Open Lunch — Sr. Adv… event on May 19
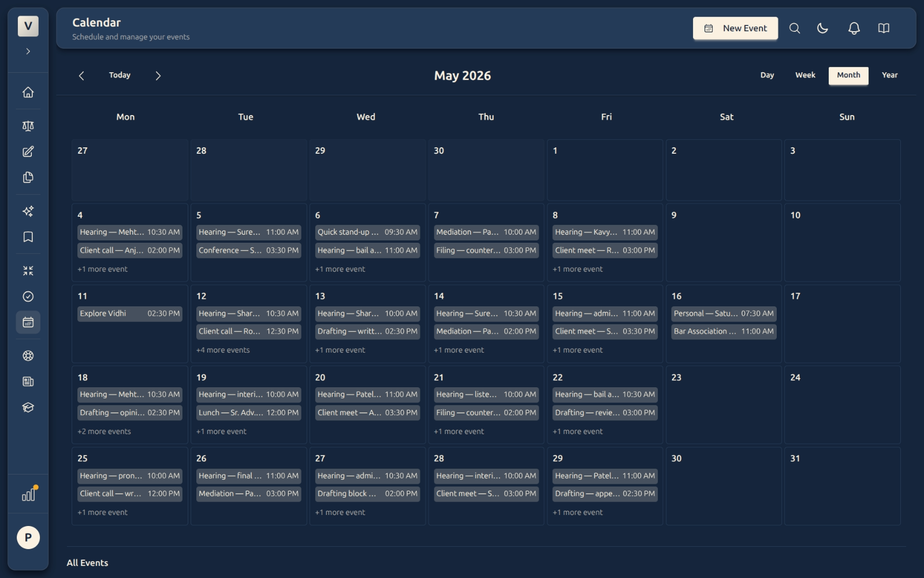This screenshot has height=578, width=924. coord(248,413)
